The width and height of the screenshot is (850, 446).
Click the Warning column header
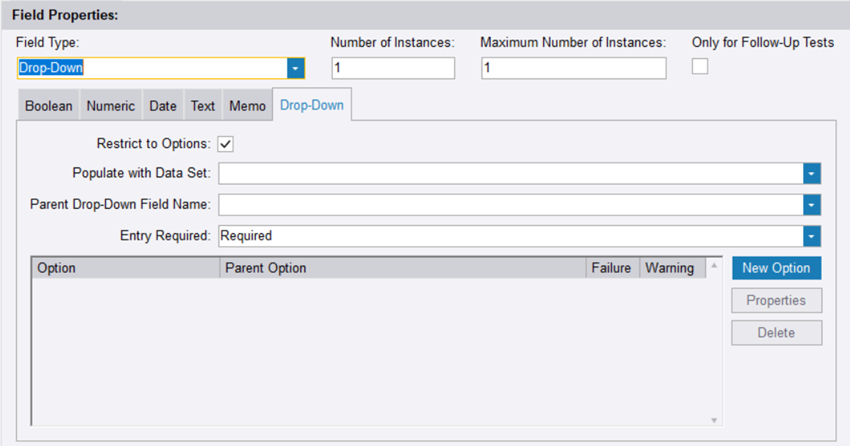coord(669,268)
